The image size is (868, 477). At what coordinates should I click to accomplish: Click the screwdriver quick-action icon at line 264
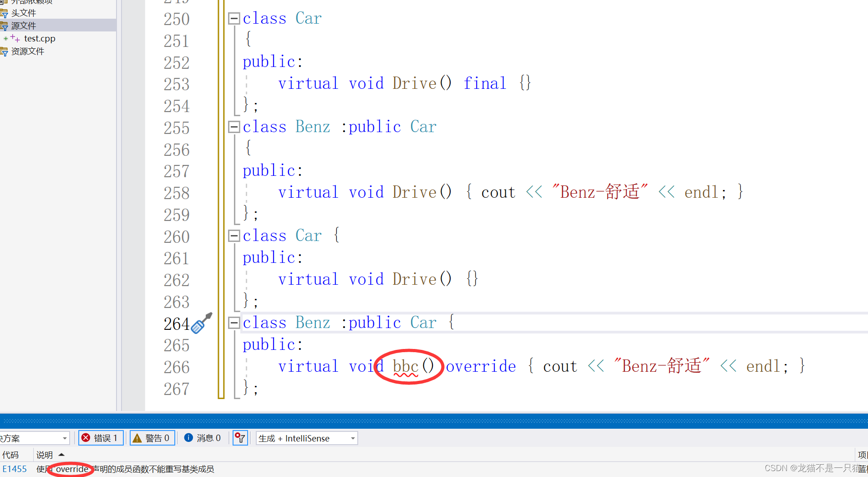(x=202, y=323)
